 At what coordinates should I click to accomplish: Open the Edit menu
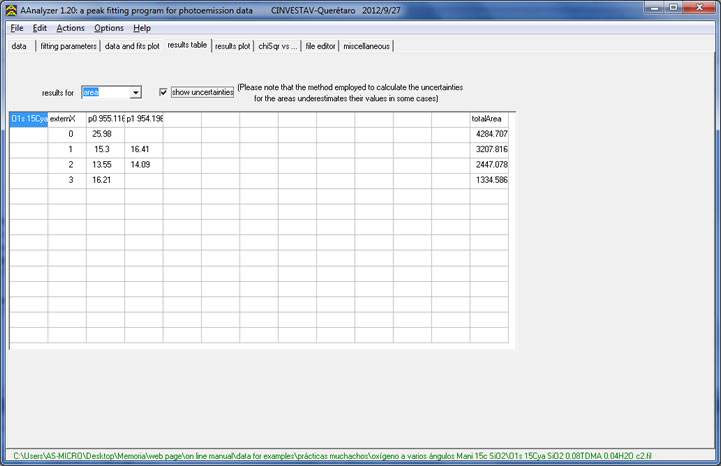(x=40, y=28)
